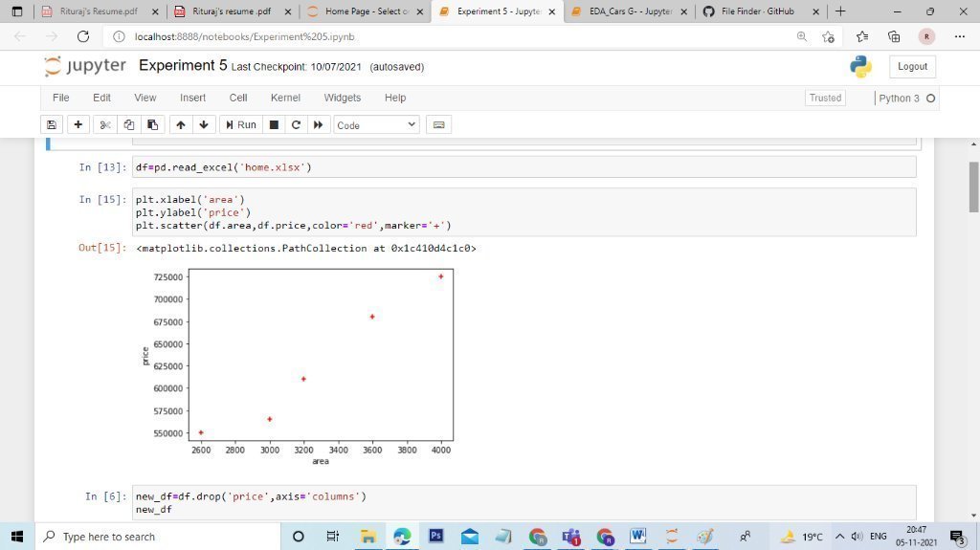Image resolution: width=980 pixels, height=550 pixels.
Task: Open the Insert menu
Action: click(x=192, y=98)
